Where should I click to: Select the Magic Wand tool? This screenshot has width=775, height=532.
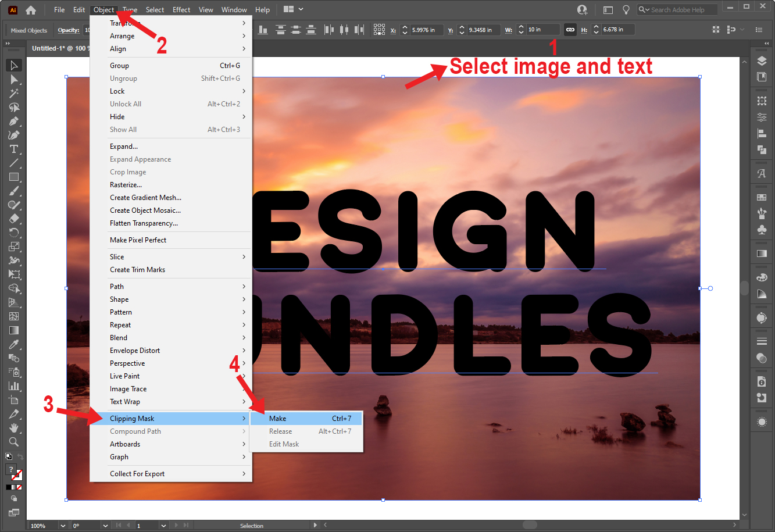(x=14, y=93)
